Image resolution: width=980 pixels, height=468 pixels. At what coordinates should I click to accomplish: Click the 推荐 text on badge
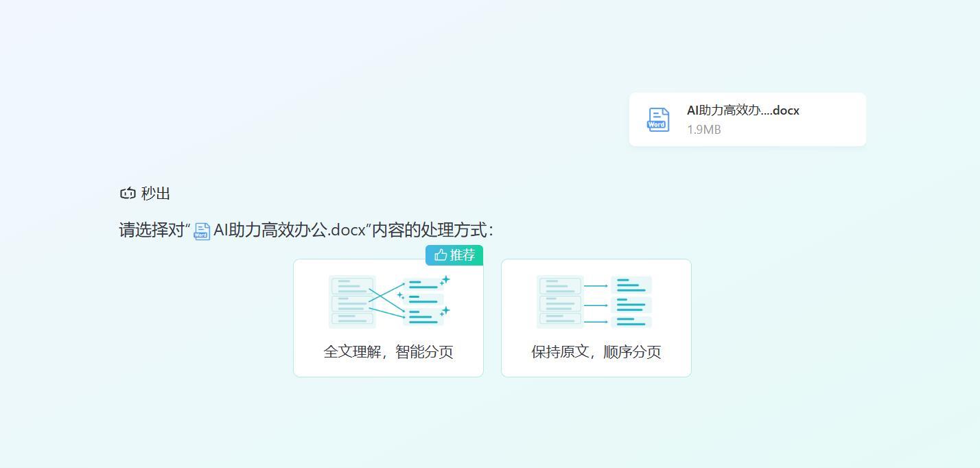click(463, 255)
